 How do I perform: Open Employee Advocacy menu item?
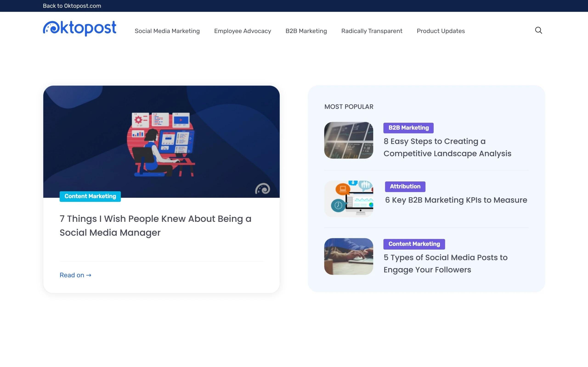[x=242, y=31]
